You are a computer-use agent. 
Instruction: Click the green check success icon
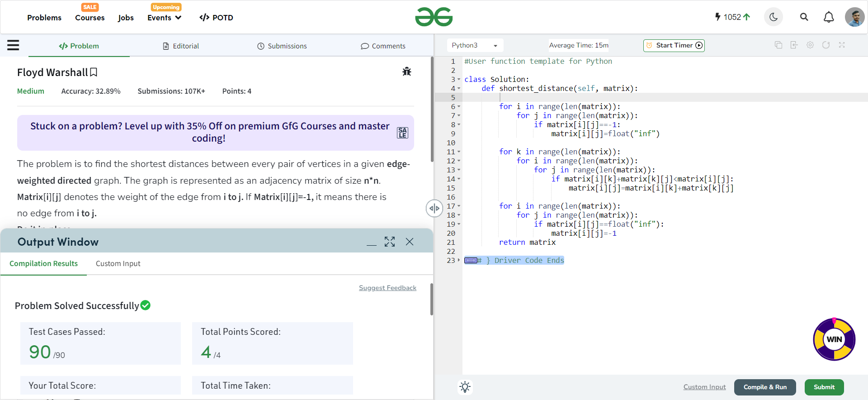pyautogui.click(x=145, y=305)
